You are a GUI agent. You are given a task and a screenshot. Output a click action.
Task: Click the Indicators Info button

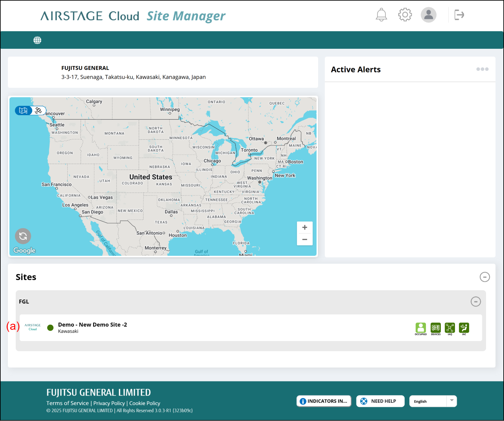click(x=324, y=401)
